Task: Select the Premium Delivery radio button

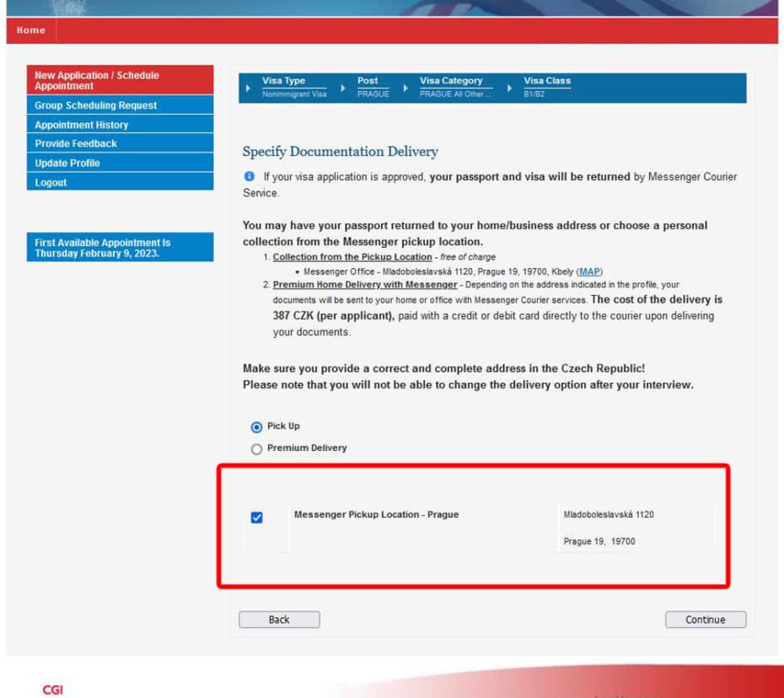Action: [256, 449]
